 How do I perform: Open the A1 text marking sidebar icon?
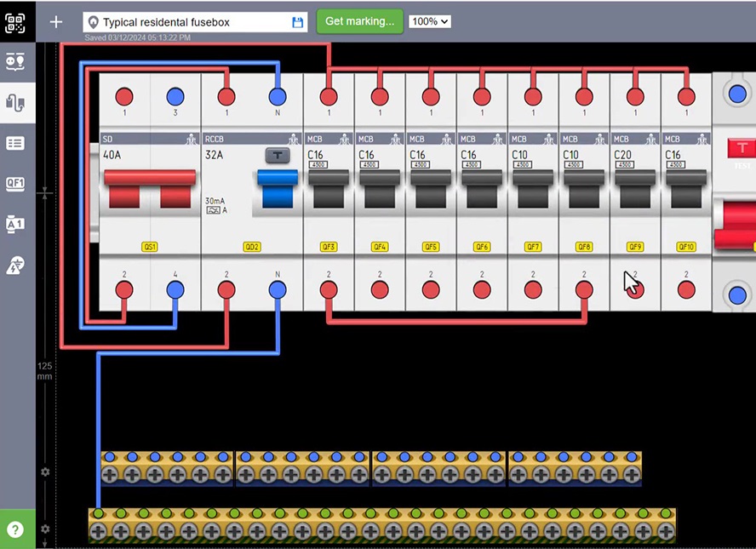coord(15,224)
